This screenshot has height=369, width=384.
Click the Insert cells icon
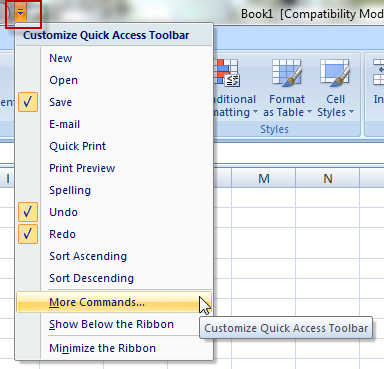pos(379,72)
